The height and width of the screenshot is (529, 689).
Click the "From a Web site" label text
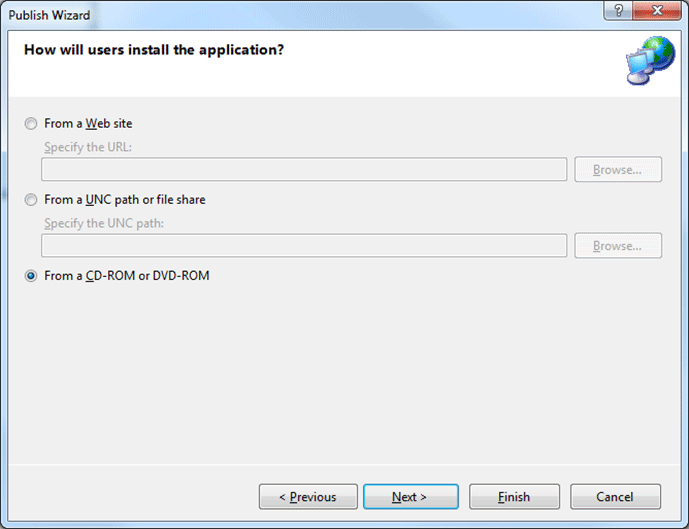coord(88,124)
